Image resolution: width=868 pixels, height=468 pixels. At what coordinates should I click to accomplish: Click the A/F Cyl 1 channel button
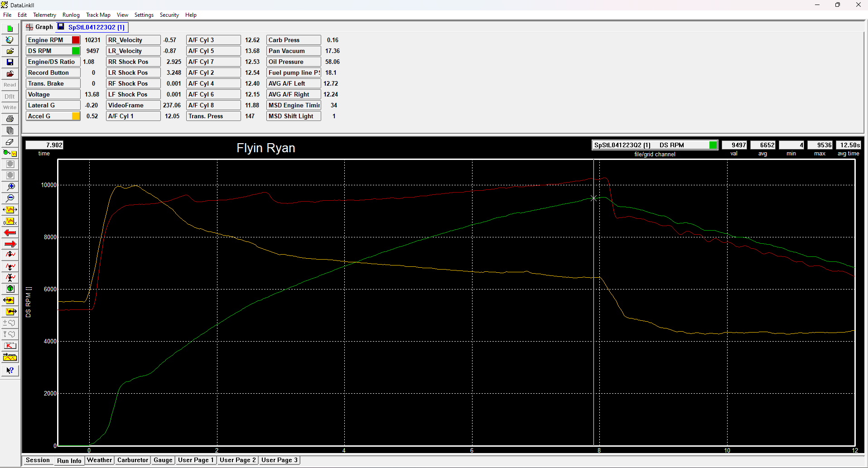click(x=133, y=116)
